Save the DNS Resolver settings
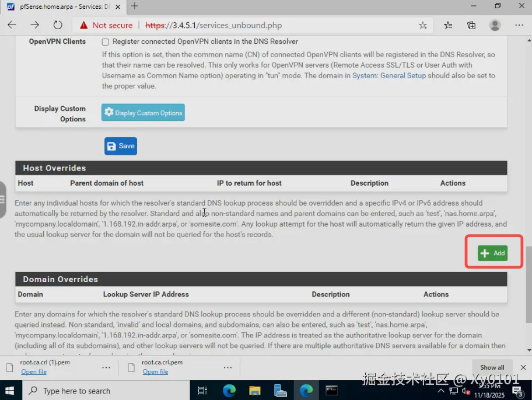532x400 pixels. [121, 146]
